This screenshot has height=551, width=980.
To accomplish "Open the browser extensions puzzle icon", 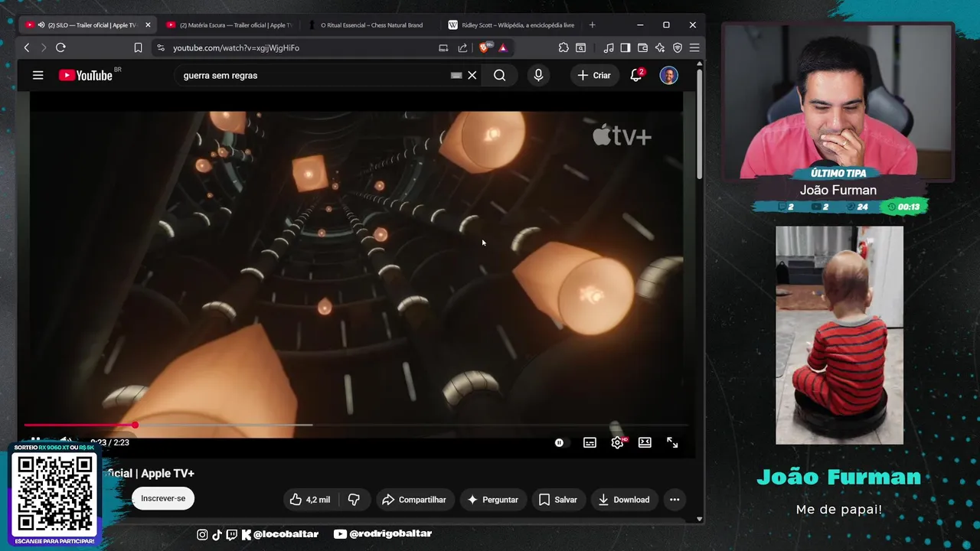I will (563, 47).
